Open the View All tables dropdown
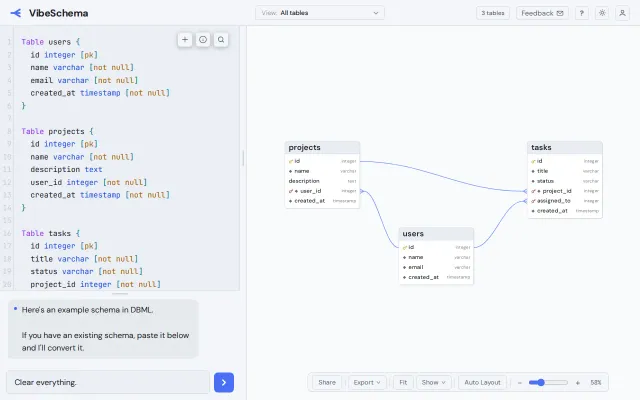 coord(320,13)
